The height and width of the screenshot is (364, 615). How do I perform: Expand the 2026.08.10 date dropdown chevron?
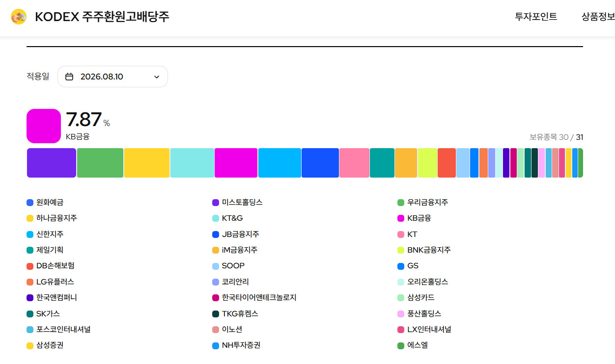coord(157,77)
